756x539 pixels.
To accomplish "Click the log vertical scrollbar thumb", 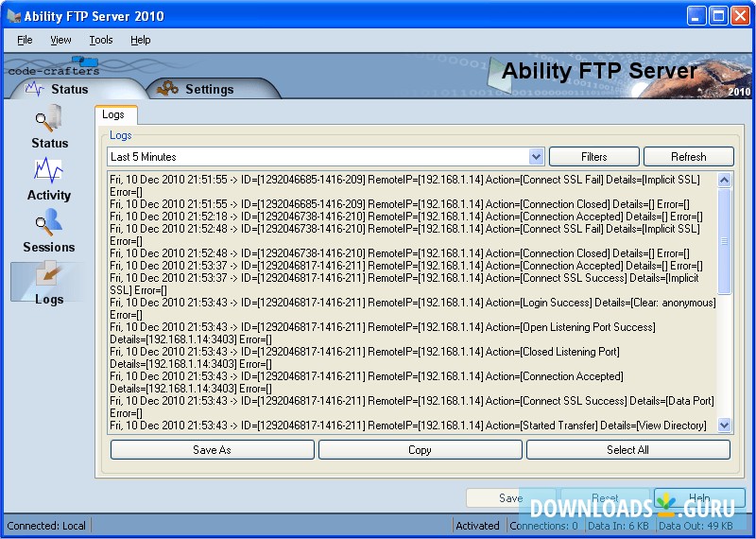I will tap(724, 241).
